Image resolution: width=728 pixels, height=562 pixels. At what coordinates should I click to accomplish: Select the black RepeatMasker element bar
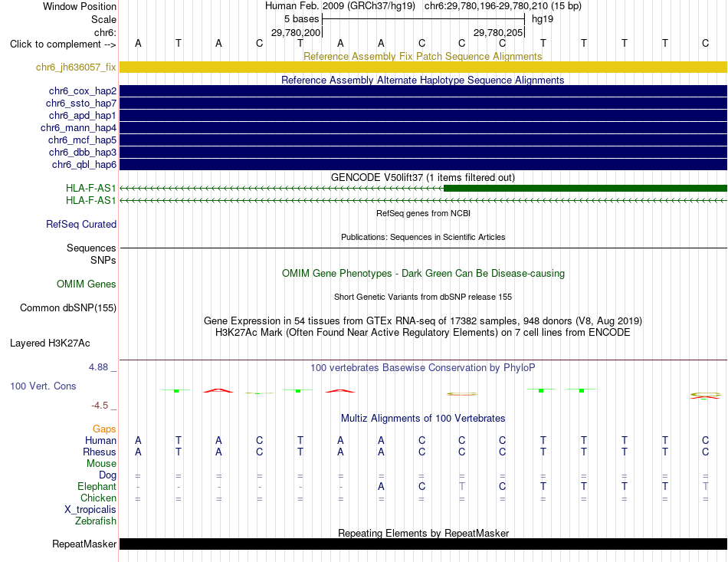[x=423, y=544]
